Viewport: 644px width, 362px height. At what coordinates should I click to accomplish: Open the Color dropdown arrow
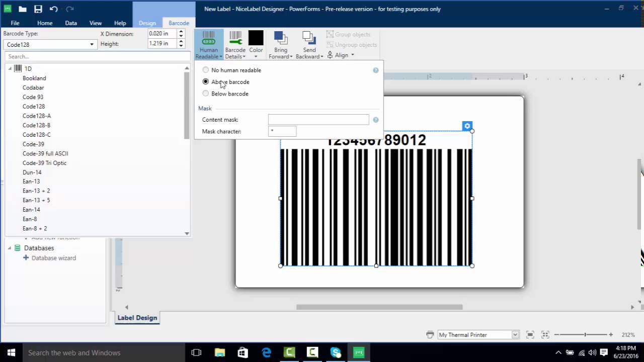pyautogui.click(x=256, y=56)
